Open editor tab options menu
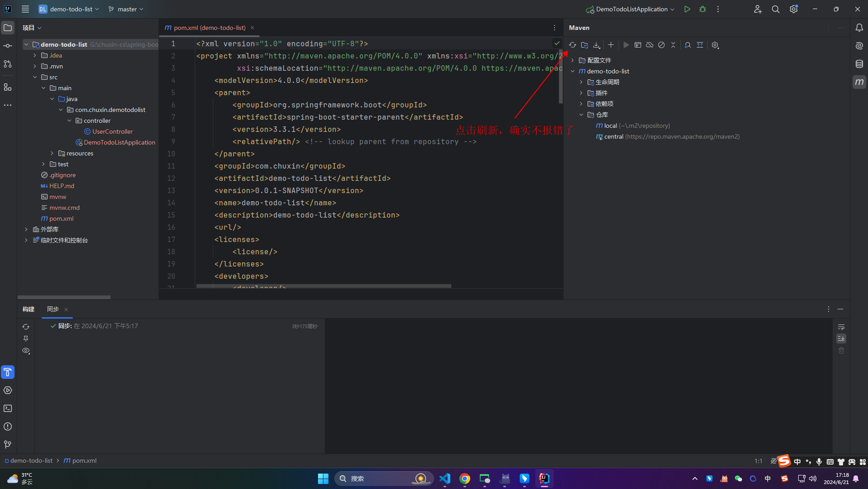 555,28
